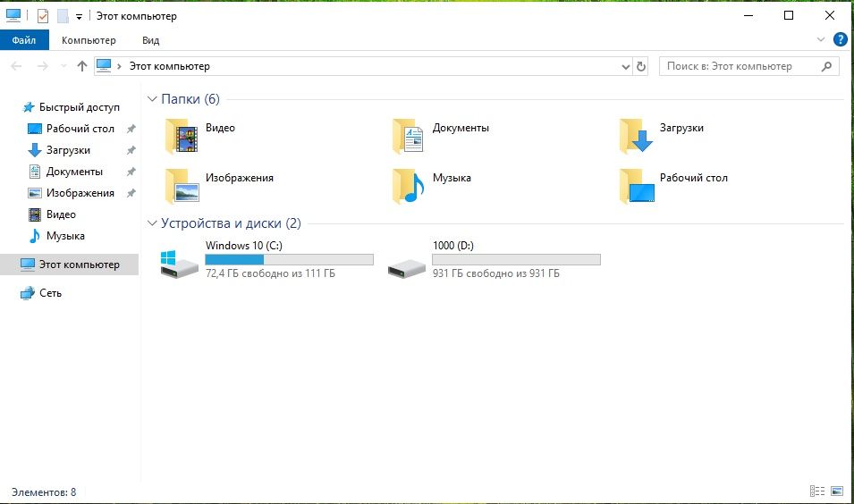Open the Изображения folder in the Папки section
Screen dimensions: 854x504
pos(219,186)
